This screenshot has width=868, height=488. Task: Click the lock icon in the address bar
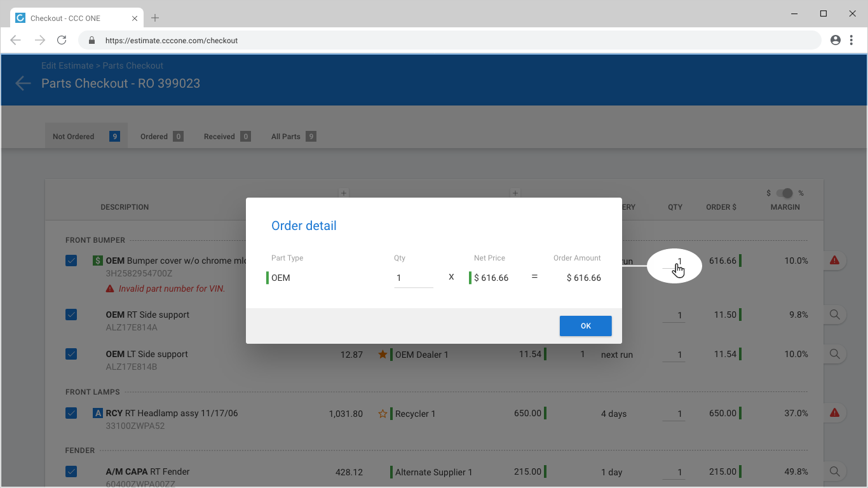(92, 40)
